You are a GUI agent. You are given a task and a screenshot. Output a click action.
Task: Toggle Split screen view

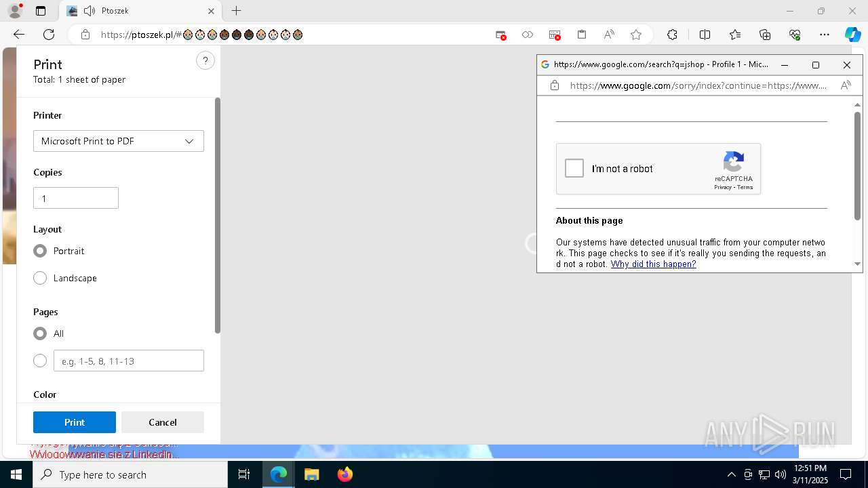[705, 35]
